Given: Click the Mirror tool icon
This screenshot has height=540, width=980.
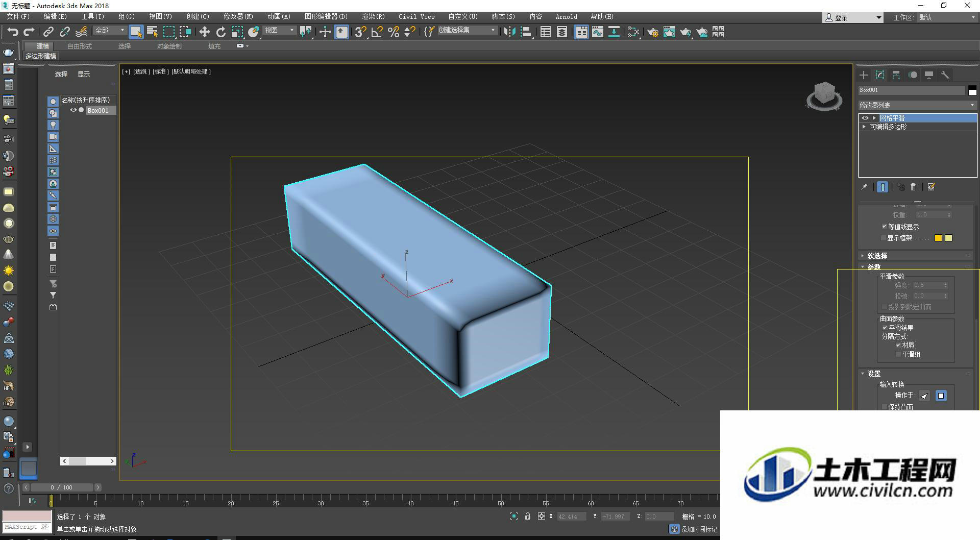Looking at the screenshot, I should click(509, 32).
